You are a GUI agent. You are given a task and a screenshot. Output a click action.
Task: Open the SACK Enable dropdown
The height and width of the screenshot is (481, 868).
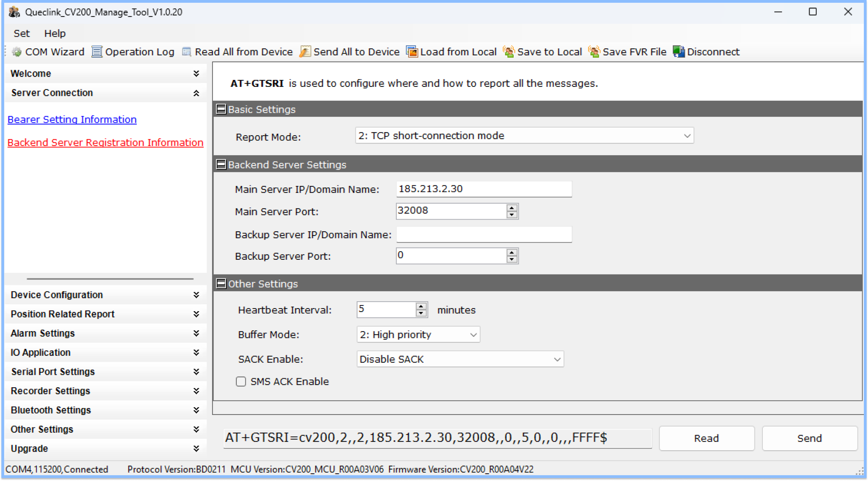point(460,359)
